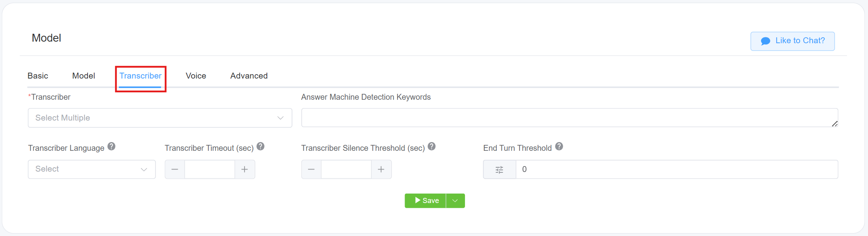The height and width of the screenshot is (236, 868).
Task: Click help icon beside Transcriber Language
Action: (x=111, y=146)
